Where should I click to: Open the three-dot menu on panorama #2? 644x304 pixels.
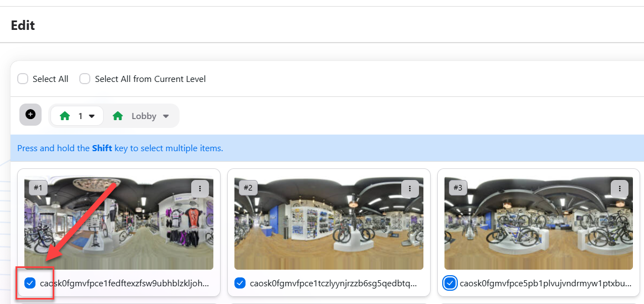coord(410,189)
